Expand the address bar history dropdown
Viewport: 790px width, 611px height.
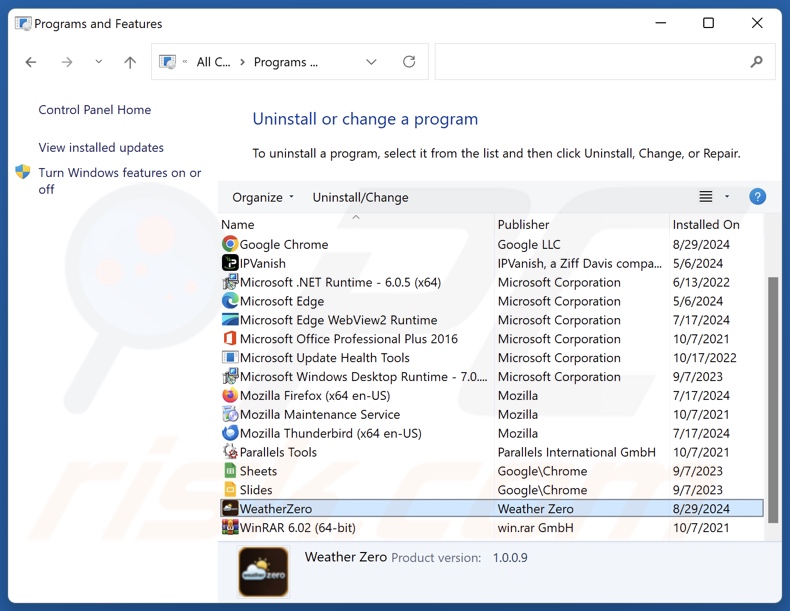click(x=371, y=62)
